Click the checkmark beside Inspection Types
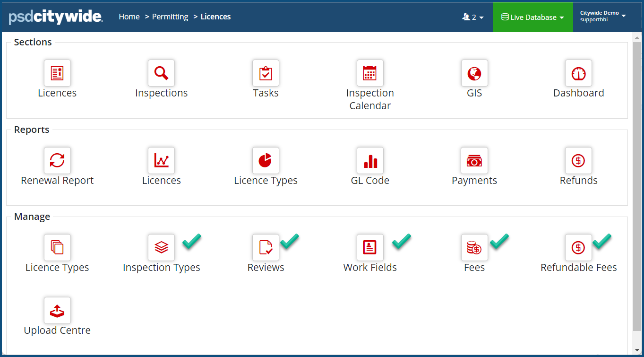Viewport: 644px width, 357px height. tap(192, 241)
